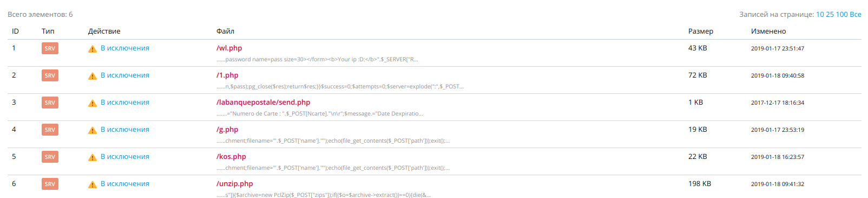
Task: Click the warning triangle in g.php row
Action: [x=93, y=130]
